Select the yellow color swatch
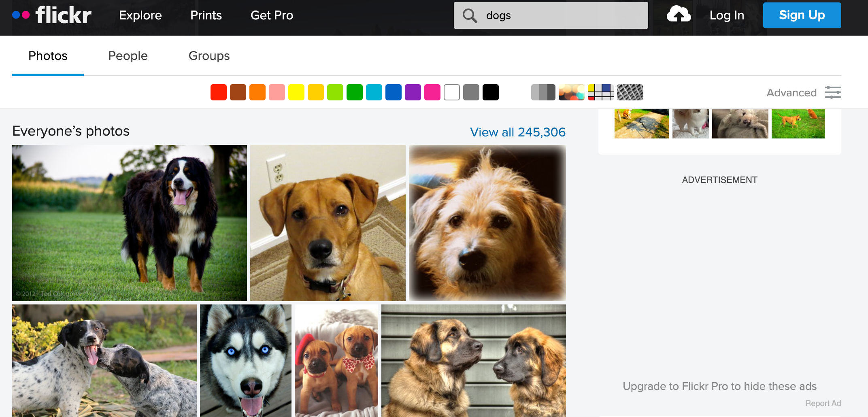Viewport: 868px width, 417px height. pos(296,92)
